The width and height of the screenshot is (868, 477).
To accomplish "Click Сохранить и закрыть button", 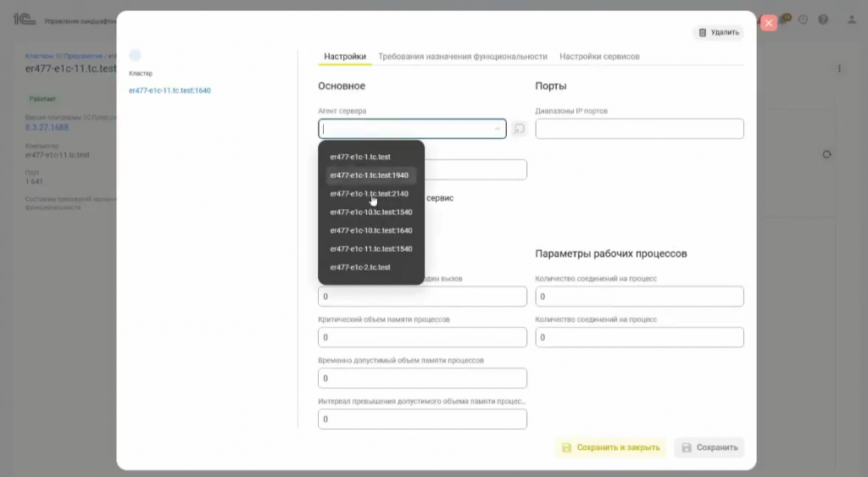I will click(x=610, y=447).
